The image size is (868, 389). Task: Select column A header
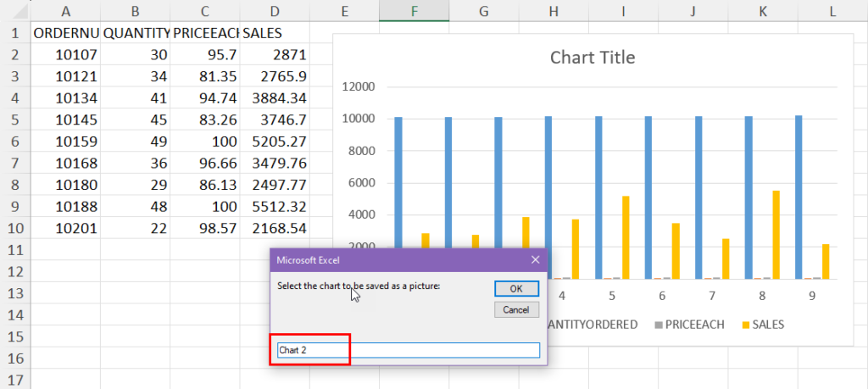pyautogui.click(x=66, y=11)
